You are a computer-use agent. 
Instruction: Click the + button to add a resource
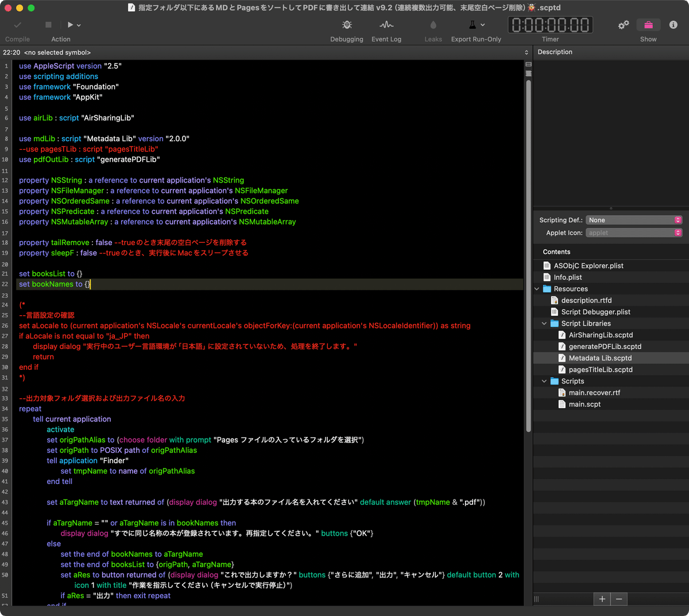pyautogui.click(x=602, y=599)
